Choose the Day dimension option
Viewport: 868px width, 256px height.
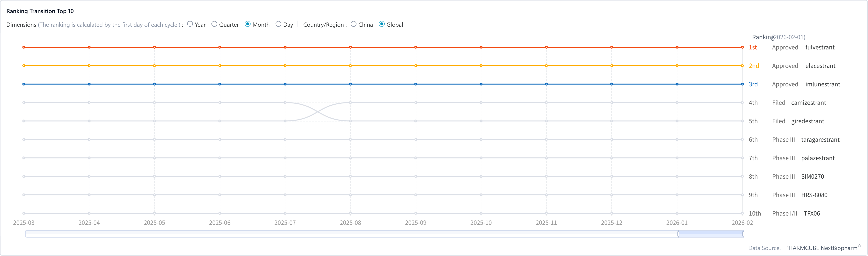278,24
